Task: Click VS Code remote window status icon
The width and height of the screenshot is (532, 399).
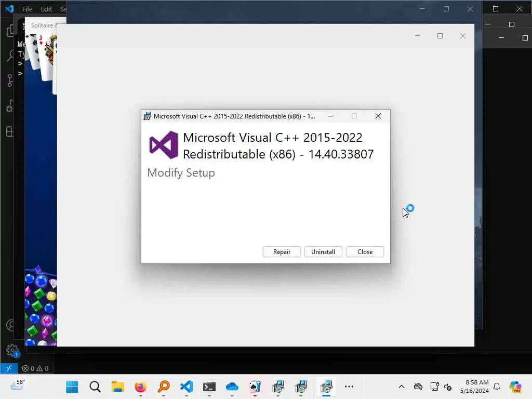Action: (x=9, y=368)
